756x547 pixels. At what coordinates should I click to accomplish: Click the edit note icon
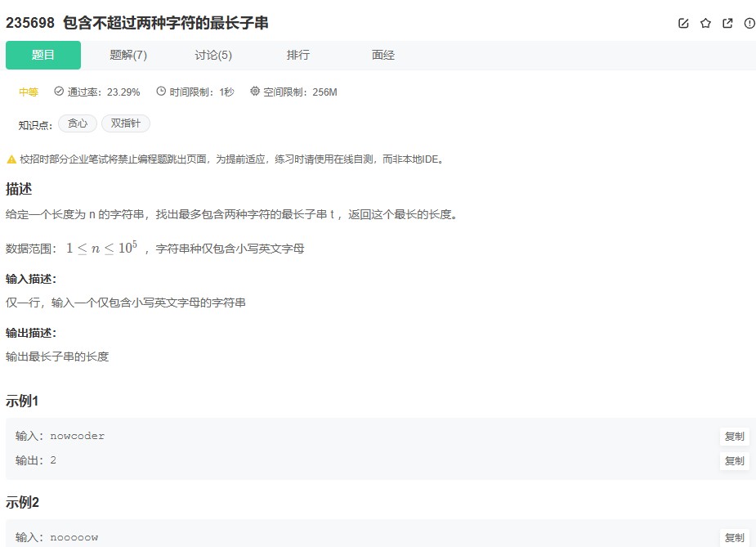tap(683, 23)
